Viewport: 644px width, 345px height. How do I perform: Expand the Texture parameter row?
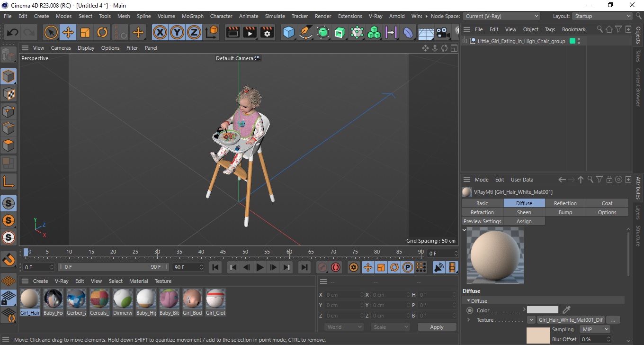point(469,320)
